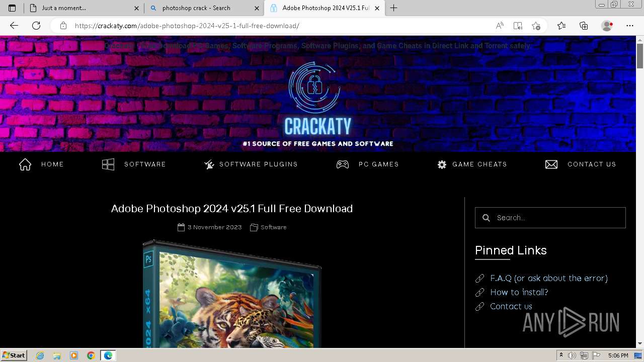Open Settings and more menu
This screenshot has height=362, width=644.
(x=630, y=26)
